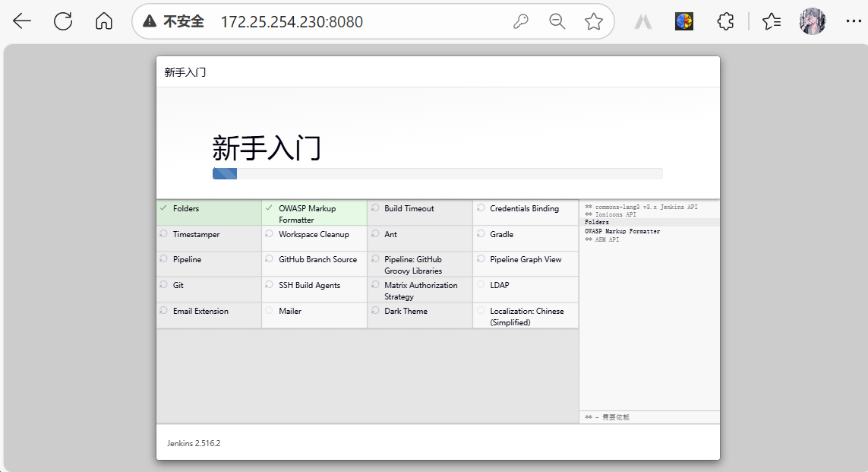
Task: Click the green checkmark beside Folders
Action: click(163, 208)
